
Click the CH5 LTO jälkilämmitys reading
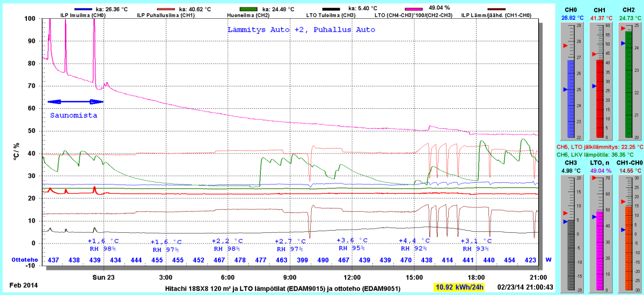[x=599, y=146]
